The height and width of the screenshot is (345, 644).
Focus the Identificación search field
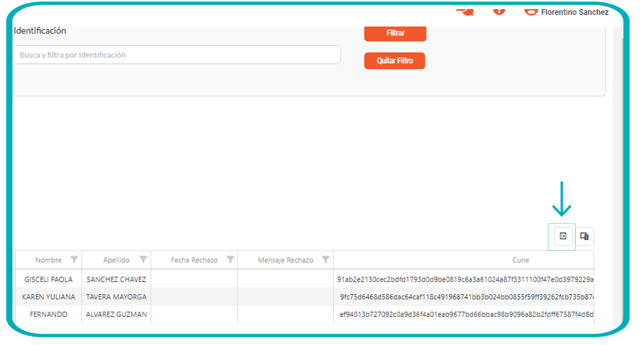176,55
